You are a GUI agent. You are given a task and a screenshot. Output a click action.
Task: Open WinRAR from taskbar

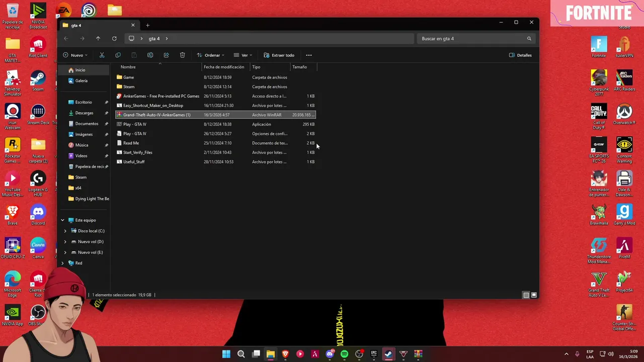coord(418,354)
